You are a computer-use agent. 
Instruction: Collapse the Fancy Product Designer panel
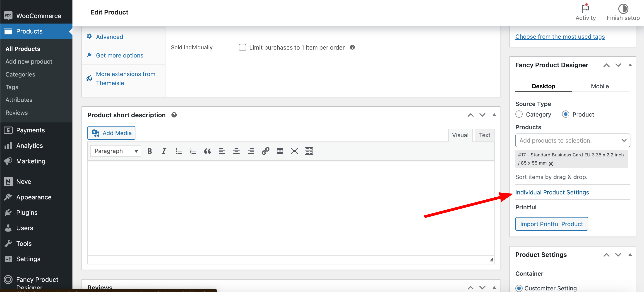click(x=630, y=65)
